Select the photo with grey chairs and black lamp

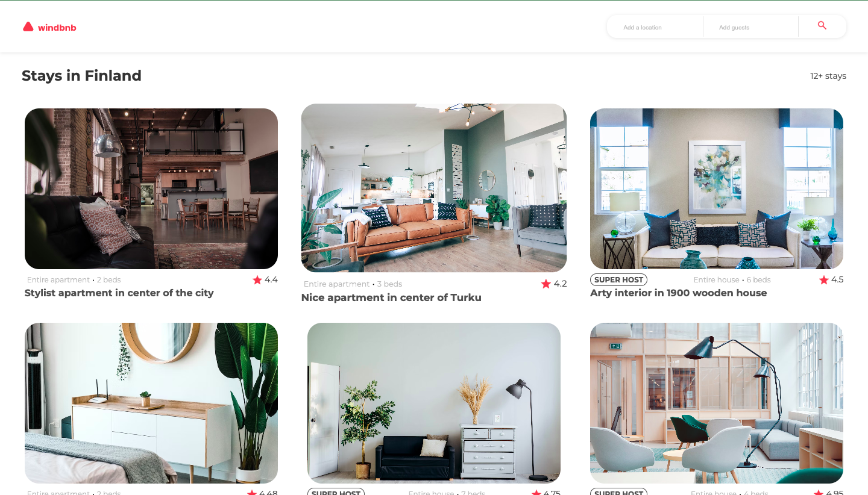(717, 403)
